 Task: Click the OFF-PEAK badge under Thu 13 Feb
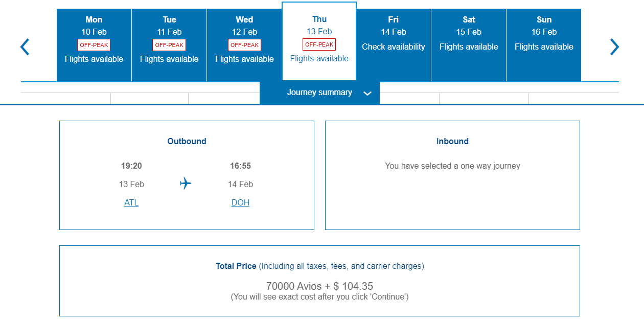pos(319,44)
